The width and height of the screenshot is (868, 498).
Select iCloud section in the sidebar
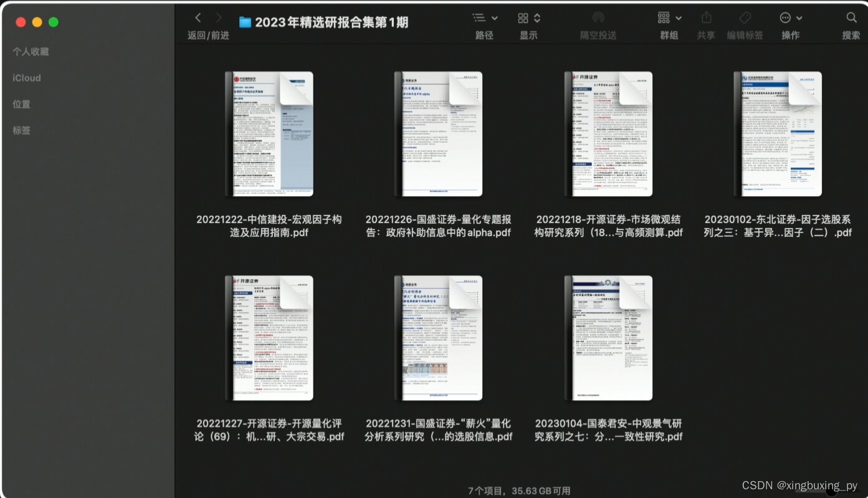click(27, 78)
